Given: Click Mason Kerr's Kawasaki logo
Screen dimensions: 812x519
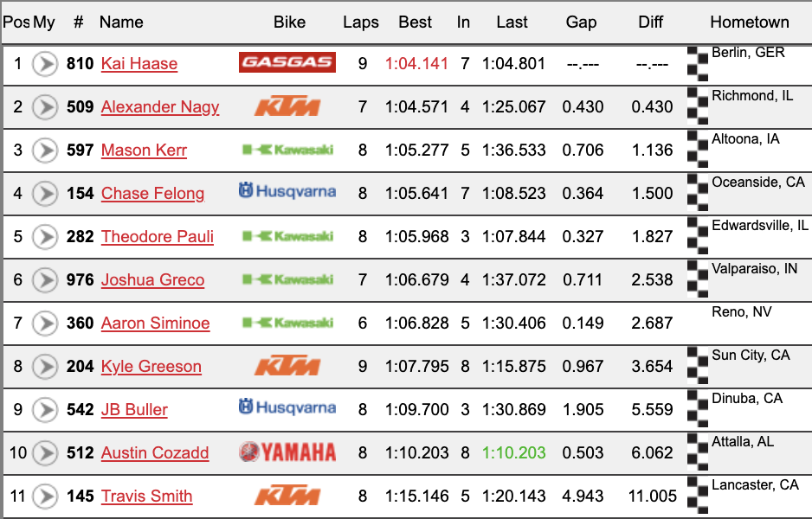Looking at the screenshot, I should [x=288, y=150].
